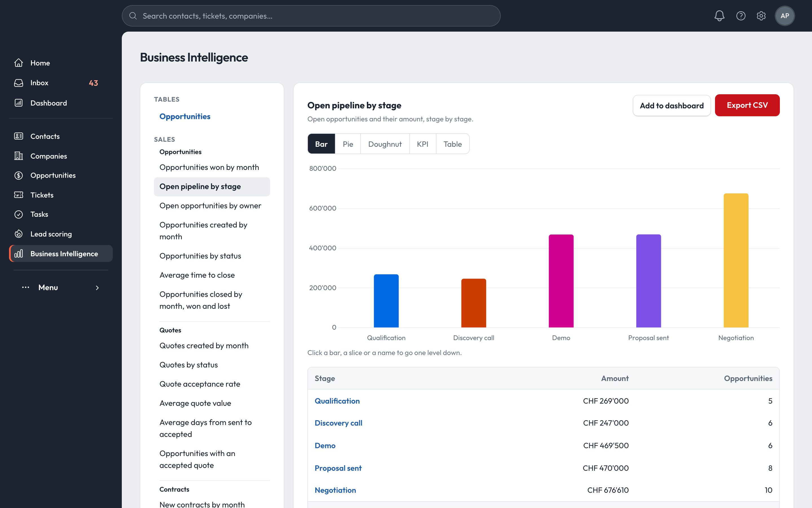Click Add to dashboard button

672,106
